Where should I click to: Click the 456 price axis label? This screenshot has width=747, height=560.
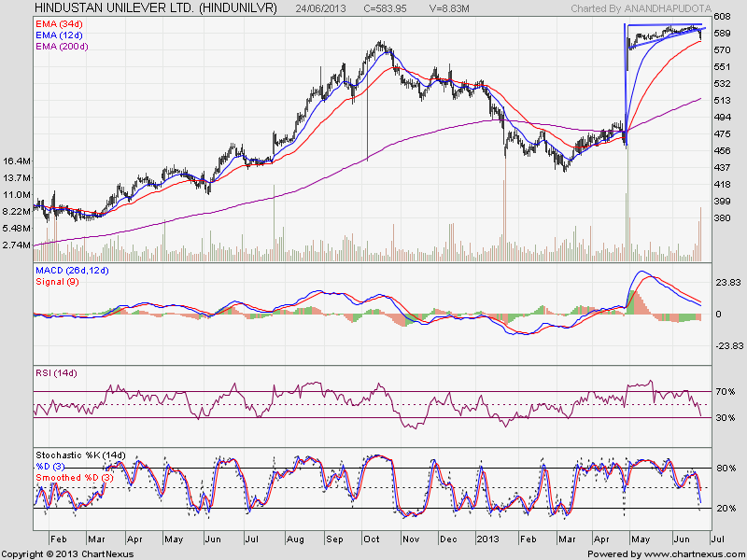point(722,151)
